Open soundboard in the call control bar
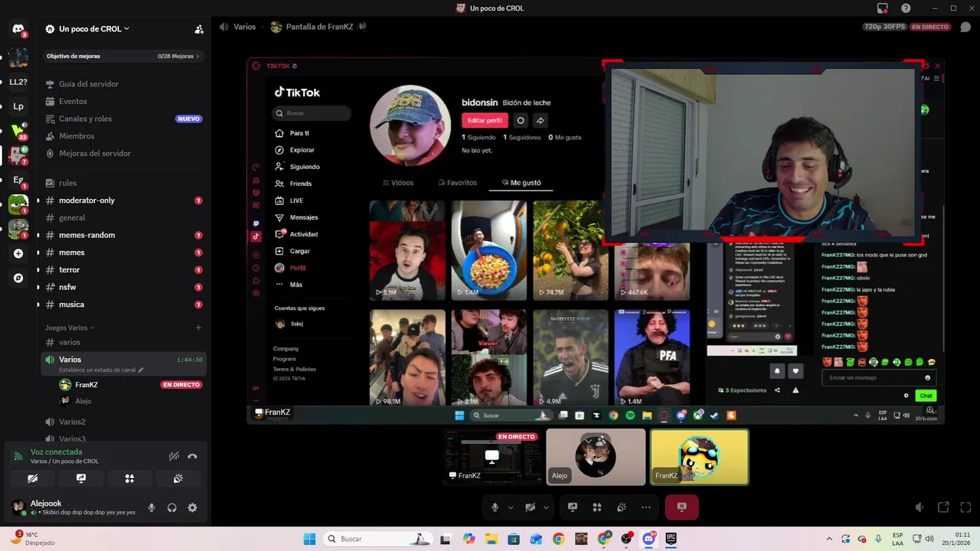Image resolution: width=980 pixels, height=551 pixels. click(x=622, y=507)
